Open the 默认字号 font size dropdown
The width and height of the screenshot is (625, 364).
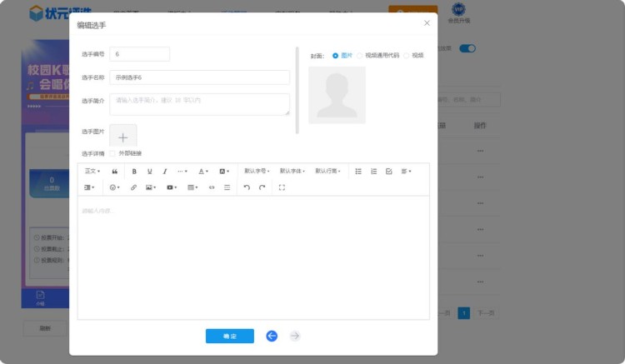click(x=257, y=171)
